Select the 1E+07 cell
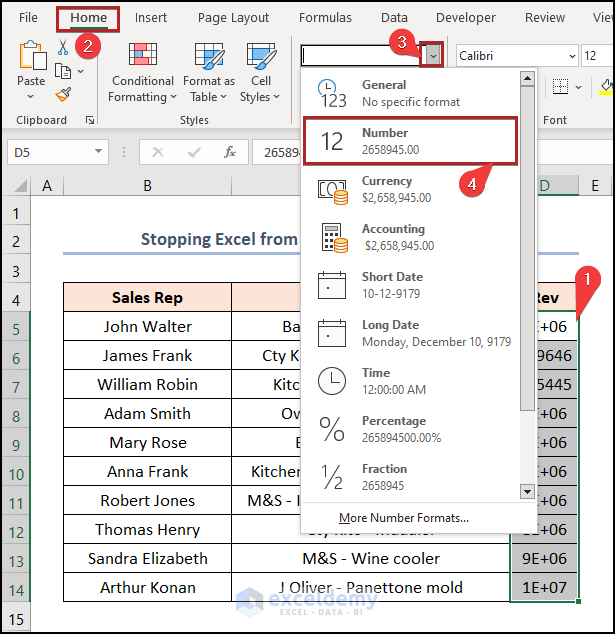This screenshot has width=615, height=634. tap(544, 588)
